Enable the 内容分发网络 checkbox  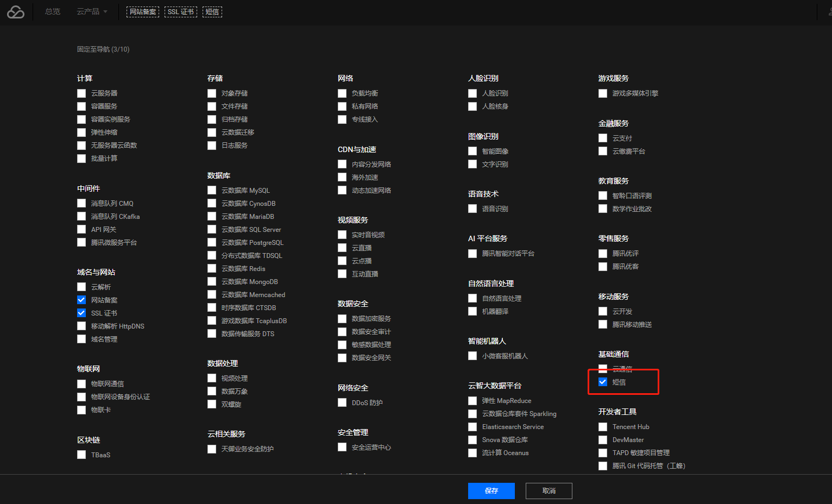click(x=342, y=164)
